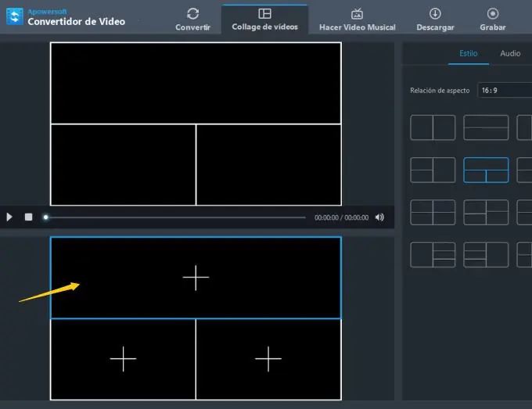Switch to the Audio panel tab
532x409 pixels.
(x=510, y=53)
